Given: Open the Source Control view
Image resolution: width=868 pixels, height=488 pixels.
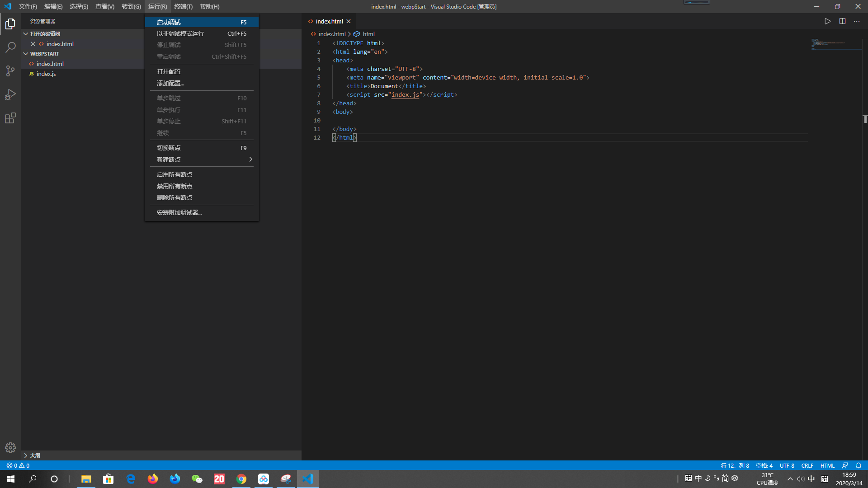Looking at the screenshot, I should (10, 71).
